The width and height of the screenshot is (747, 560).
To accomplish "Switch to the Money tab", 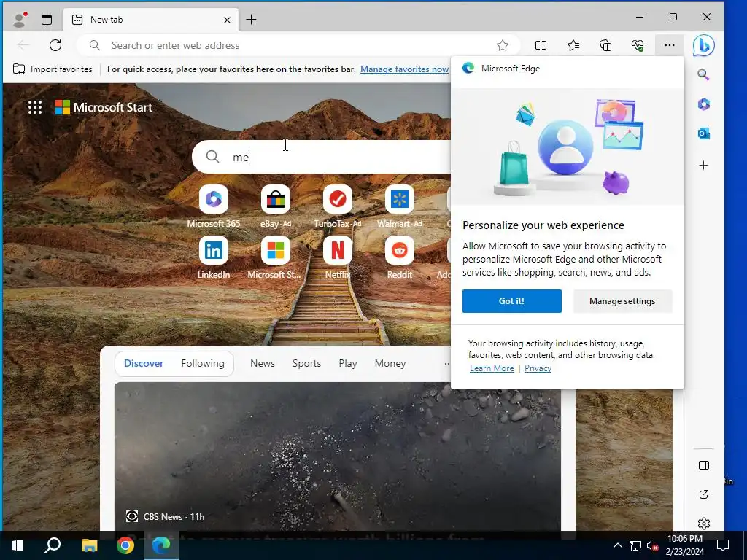I will pos(390,363).
